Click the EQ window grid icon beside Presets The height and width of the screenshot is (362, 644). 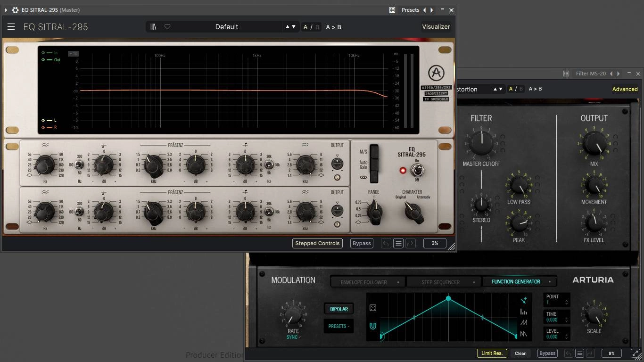[x=392, y=10]
